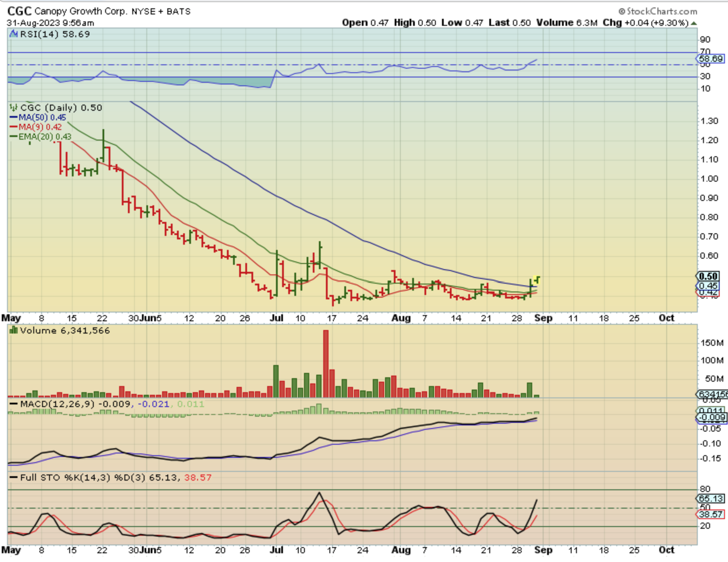
Task: Click the green up arrow beside Chg
Action: 694,23
